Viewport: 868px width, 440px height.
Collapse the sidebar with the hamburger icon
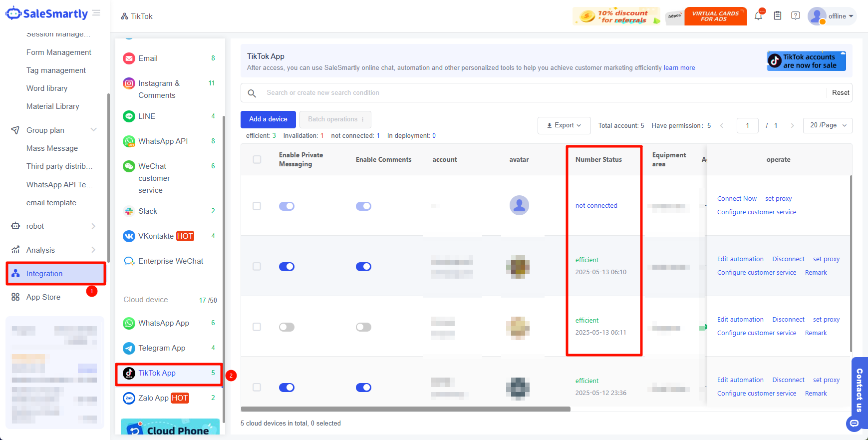(96, 13)
